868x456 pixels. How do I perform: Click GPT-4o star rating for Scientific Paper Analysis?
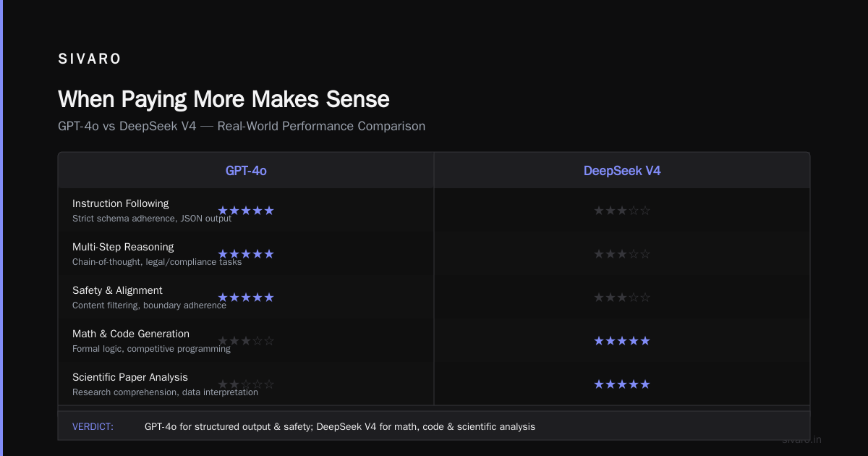246,384
